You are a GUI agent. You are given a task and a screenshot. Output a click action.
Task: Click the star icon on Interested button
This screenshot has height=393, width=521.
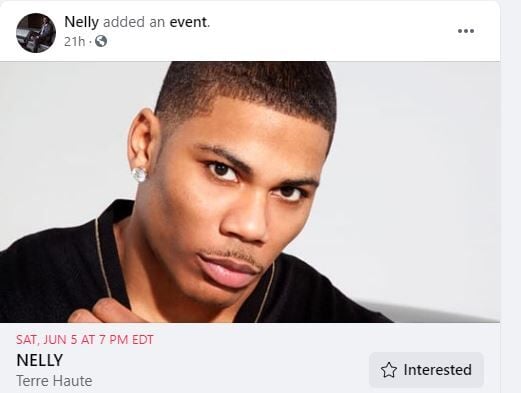pos(389,370)
